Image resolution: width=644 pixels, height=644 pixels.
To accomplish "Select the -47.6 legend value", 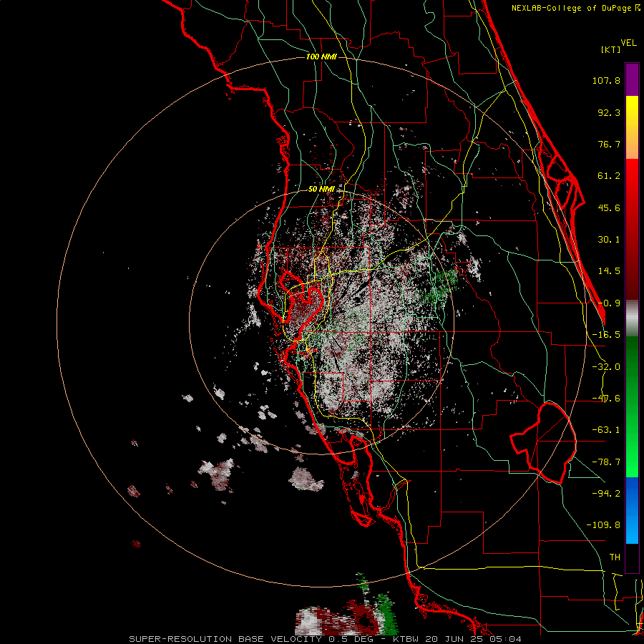I will (606, 399).
